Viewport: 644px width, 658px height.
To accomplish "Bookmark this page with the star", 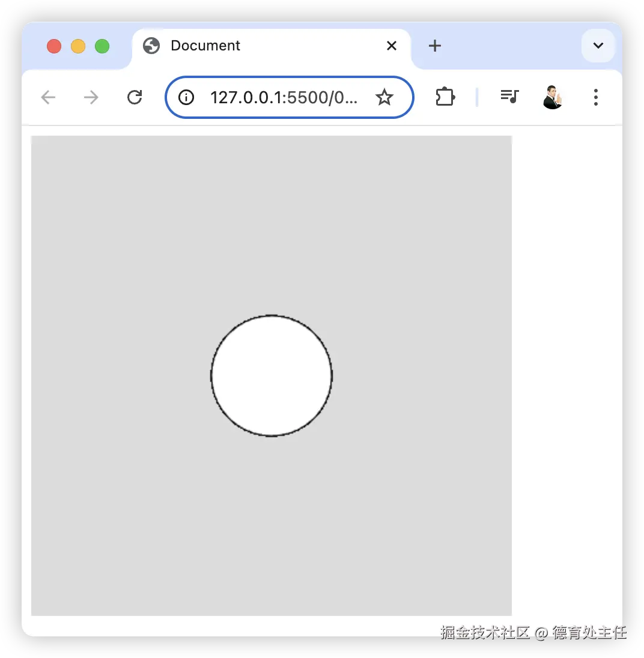I will (384, 97).
